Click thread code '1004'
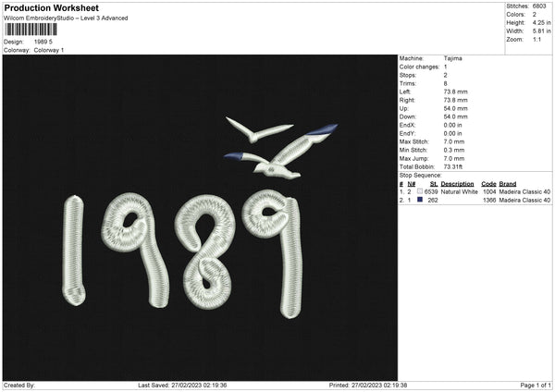Image resolution: width=555 pixels, height=392 pixels. pyautogui.click(x=489, y=191)
